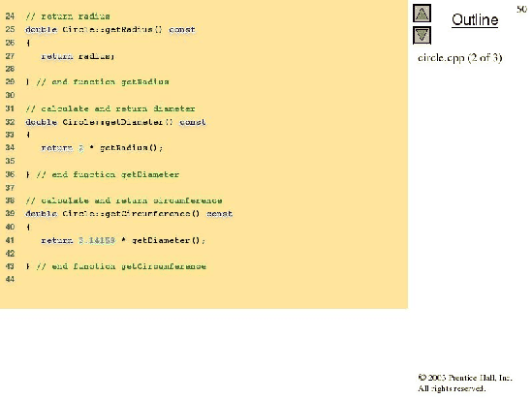Click the up arrow navigation button
The height and width of the screenshot is (399, 532).
(422, 14)
